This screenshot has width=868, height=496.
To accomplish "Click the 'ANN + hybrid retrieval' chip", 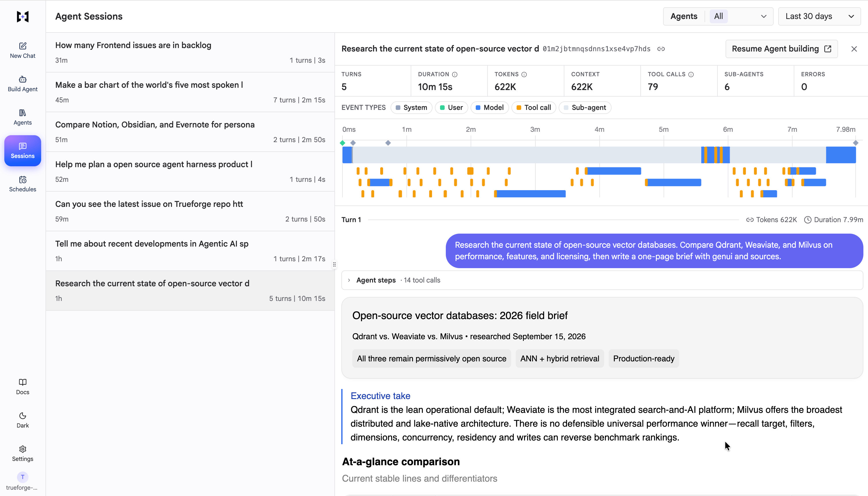I will 560,358.
